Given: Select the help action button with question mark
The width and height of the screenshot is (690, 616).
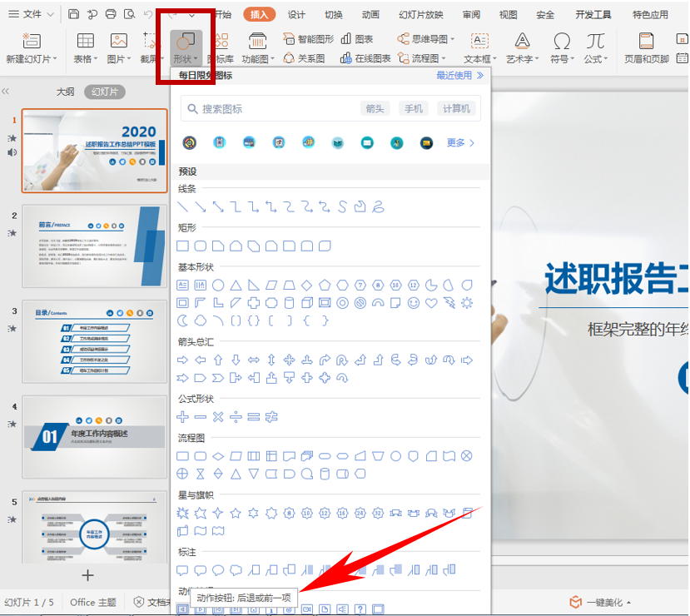Looking at the screenshot, I should click(360, 609).
